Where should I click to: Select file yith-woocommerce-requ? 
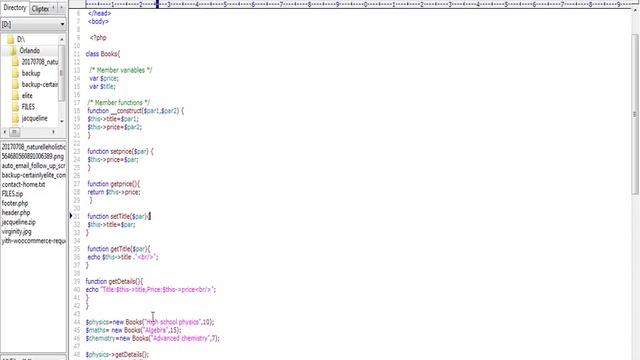pos(33,241)
